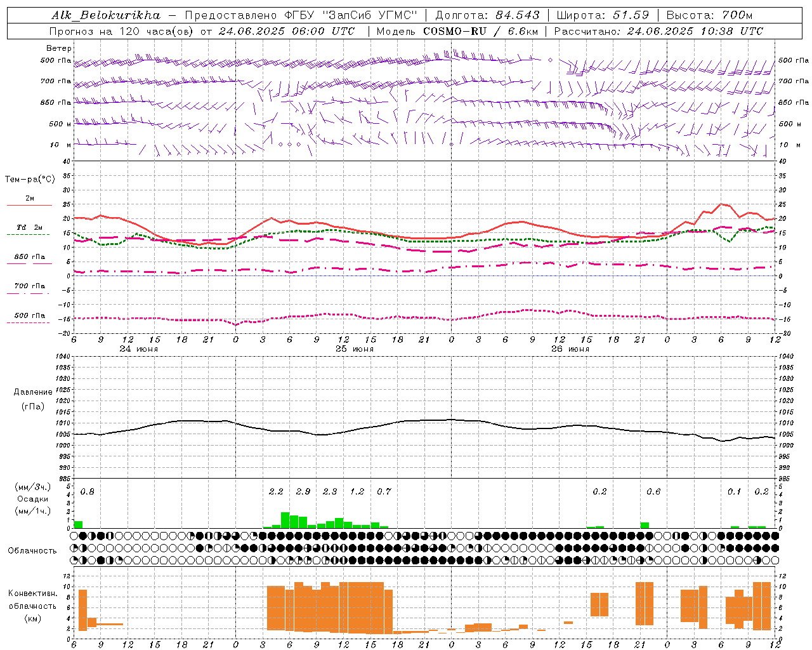Click the 2.2 precipitation total value
Screen dimensions: 812x650
[276, 492]
